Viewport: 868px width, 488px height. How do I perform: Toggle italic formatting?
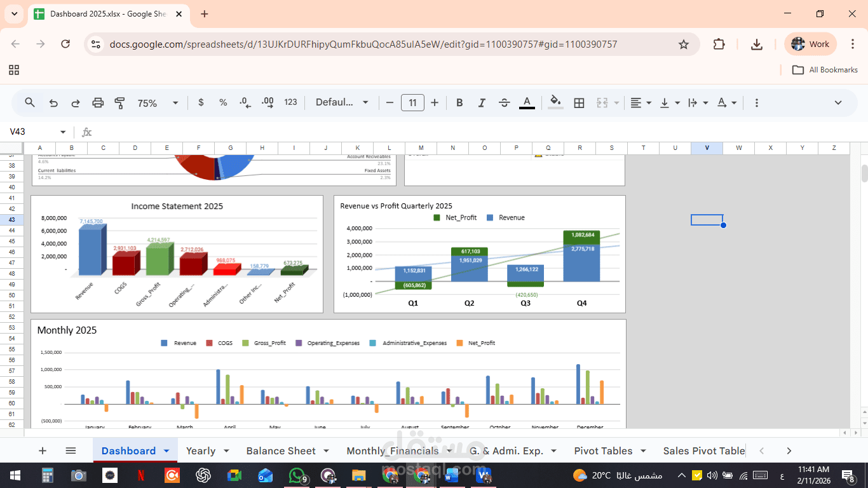482,102
